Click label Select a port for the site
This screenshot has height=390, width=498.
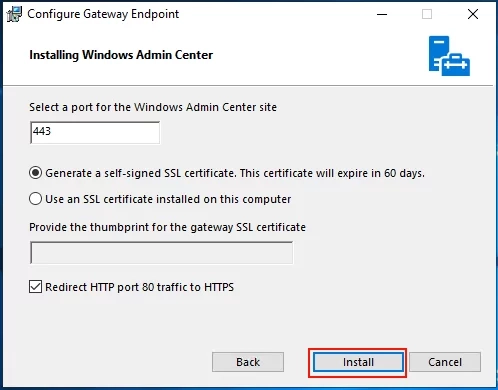coord(153,107)
